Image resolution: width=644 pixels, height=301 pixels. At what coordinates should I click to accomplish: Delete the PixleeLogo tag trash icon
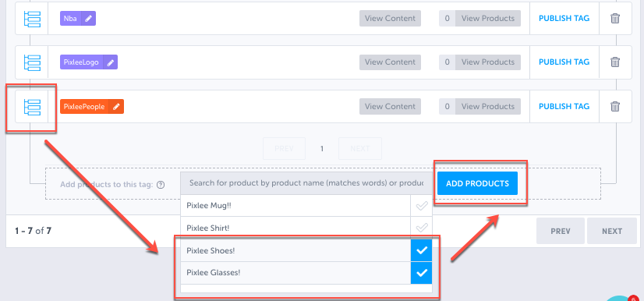coord(615,62)
